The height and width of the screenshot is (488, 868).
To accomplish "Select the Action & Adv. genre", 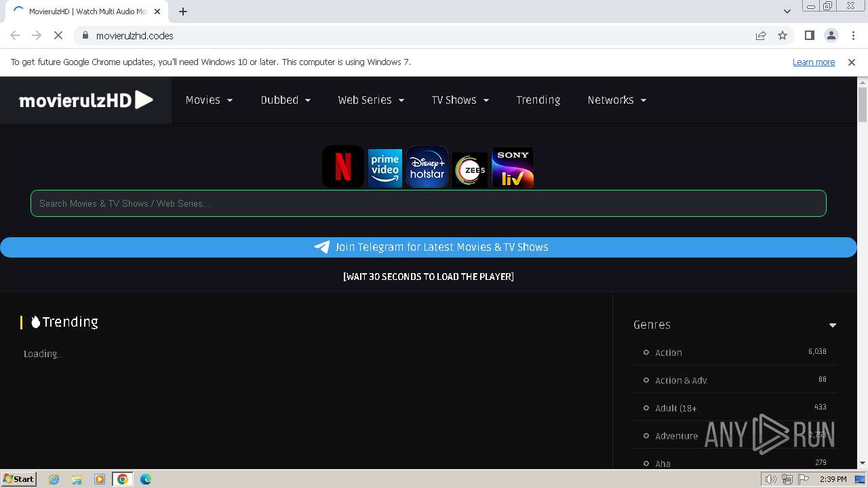I will pos(682,380).
